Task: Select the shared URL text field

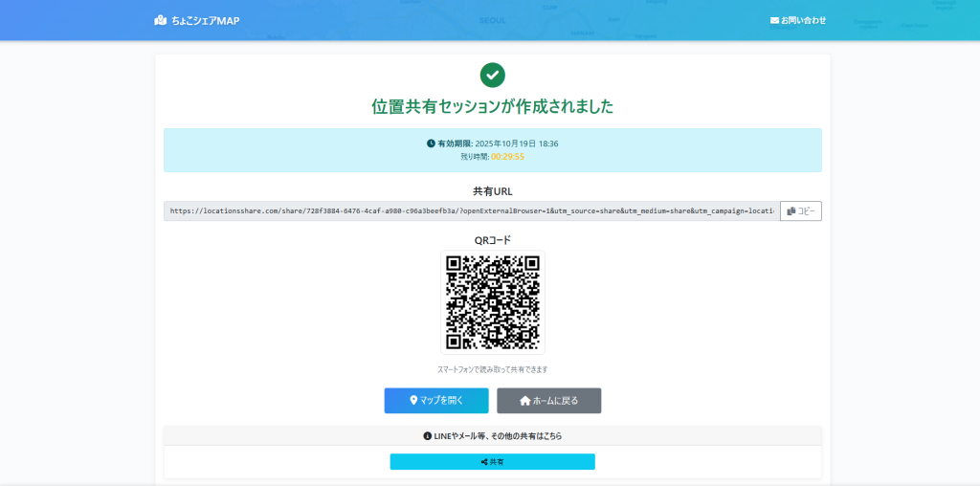Action: 471,211
